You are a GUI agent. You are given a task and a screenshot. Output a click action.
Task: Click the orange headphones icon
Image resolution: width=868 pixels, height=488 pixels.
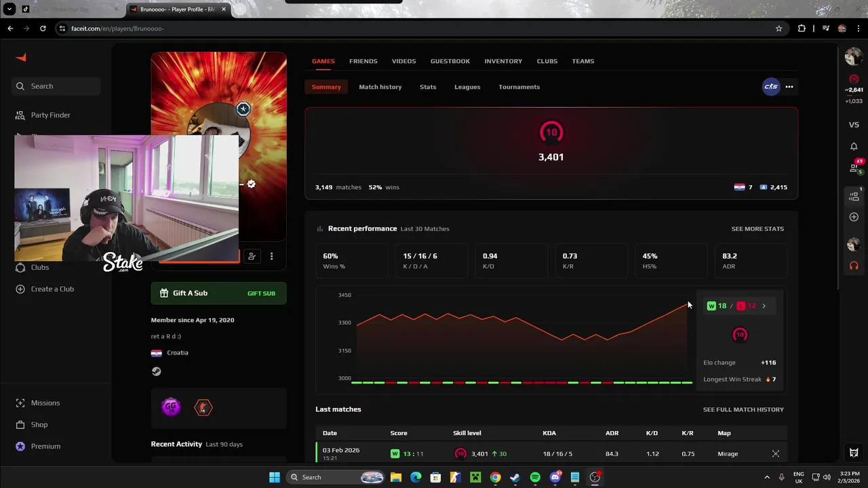(854, 266)
